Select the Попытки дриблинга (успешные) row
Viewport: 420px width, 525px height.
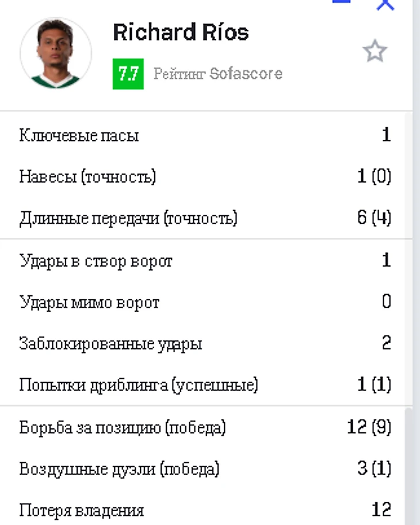pyautogui.click(x=205, y=385)
